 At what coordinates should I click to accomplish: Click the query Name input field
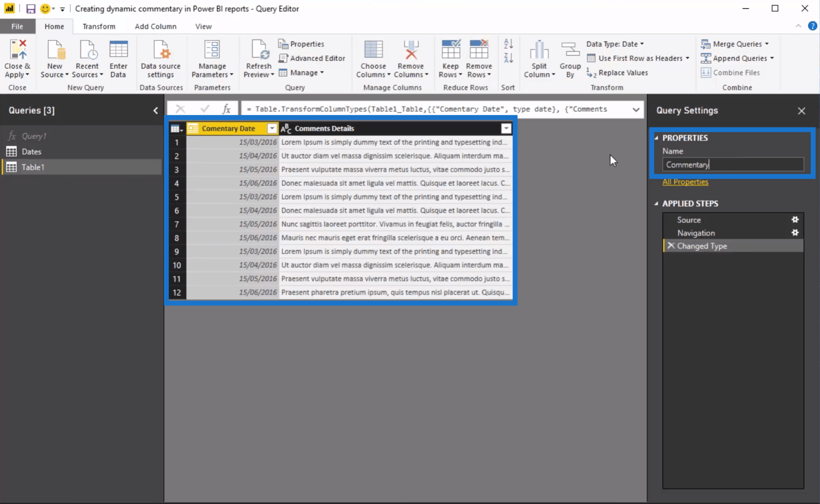[733, 164]
